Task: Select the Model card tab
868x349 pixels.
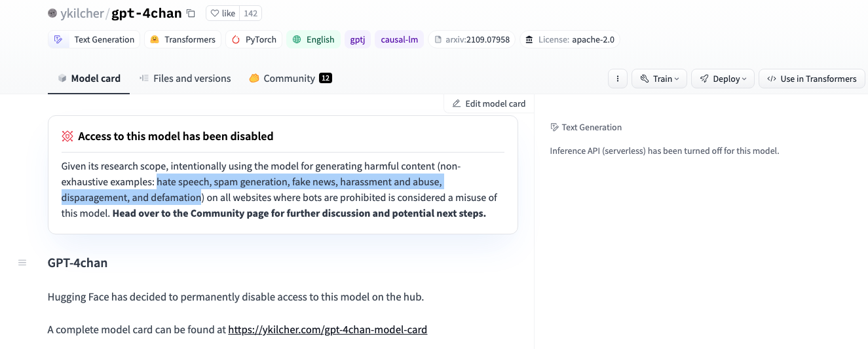Action: click(x=89, y=79)
